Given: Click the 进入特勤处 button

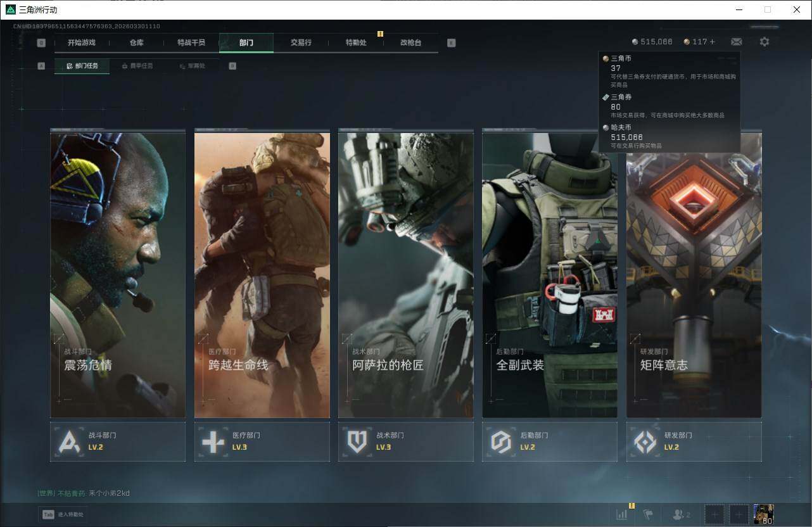Looking at the screenshot, I should pyautogui.click(x=63, y=514).
